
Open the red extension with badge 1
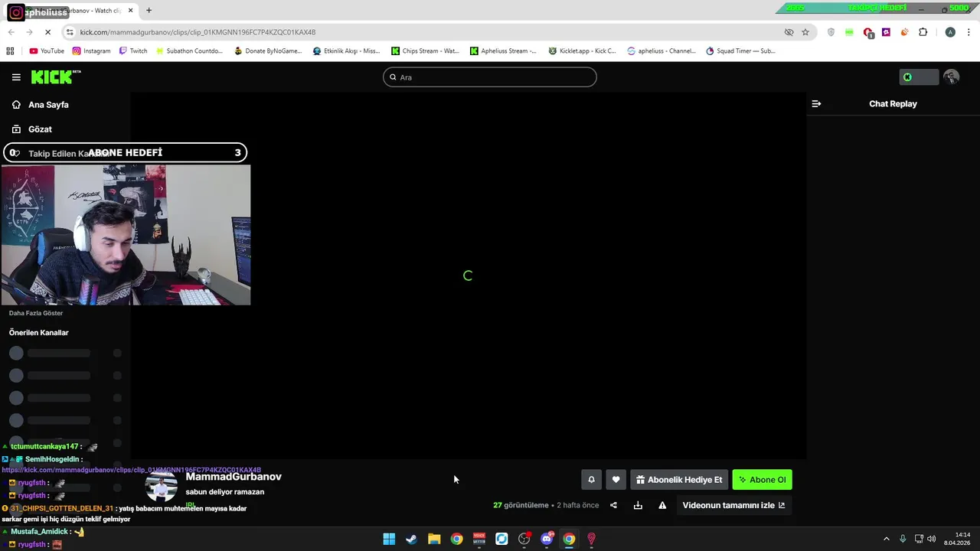867,32
